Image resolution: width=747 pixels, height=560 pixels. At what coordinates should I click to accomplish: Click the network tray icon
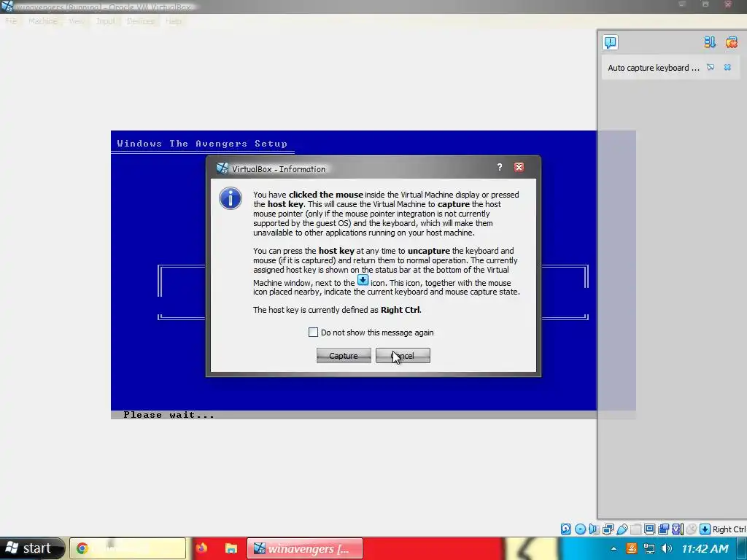click(649, 548)
